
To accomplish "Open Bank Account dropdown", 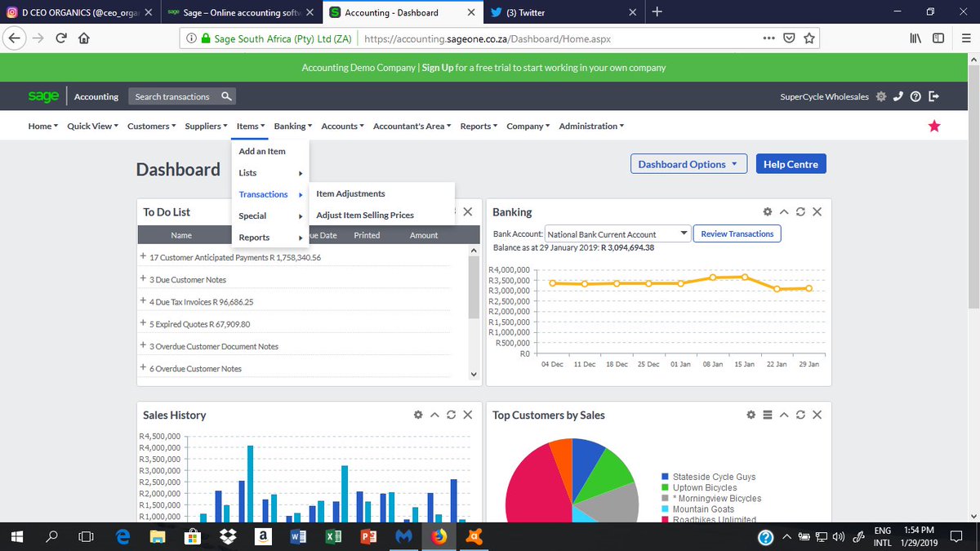I will (618, 234).
